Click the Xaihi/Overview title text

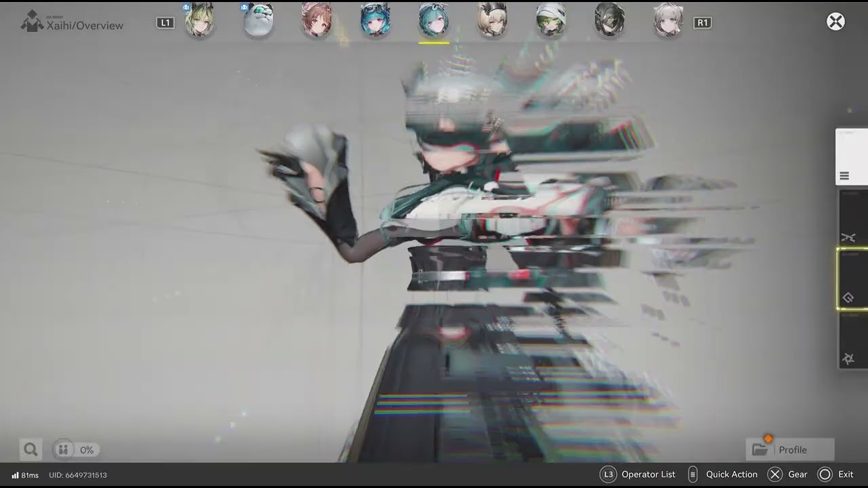tap(85, 26)
